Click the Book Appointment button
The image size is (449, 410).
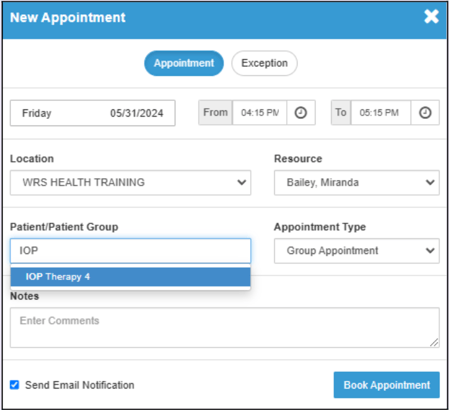click(387, 385)
